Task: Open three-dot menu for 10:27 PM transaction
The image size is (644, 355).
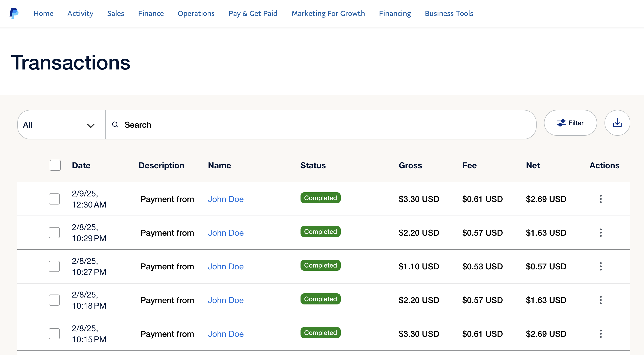Action: [x=601, y=267]
